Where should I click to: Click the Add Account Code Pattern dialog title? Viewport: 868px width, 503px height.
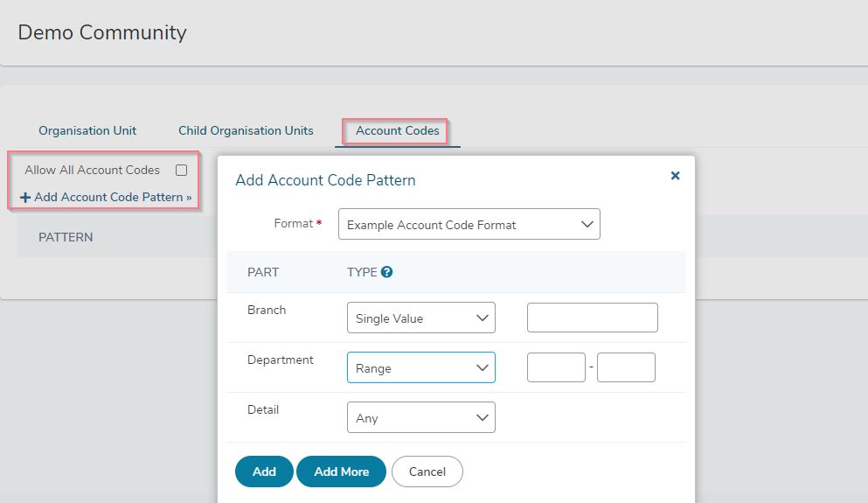(x=325, y=180)
